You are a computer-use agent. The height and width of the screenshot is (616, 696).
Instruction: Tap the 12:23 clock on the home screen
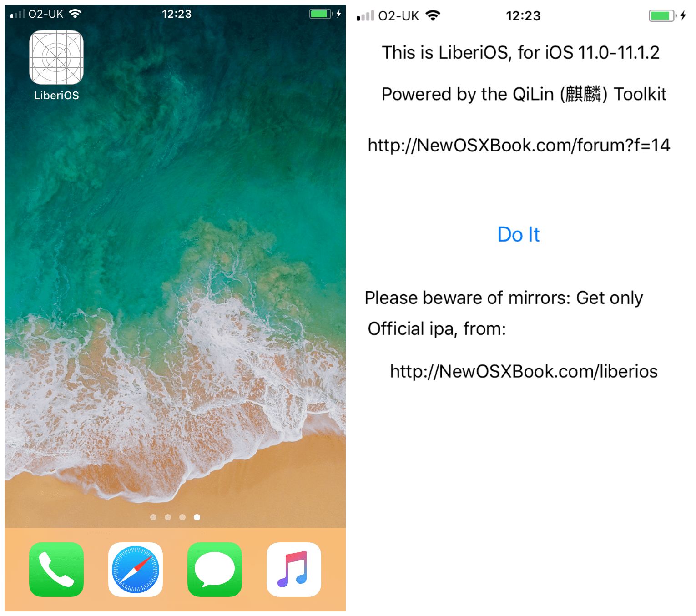click(177, 14)
